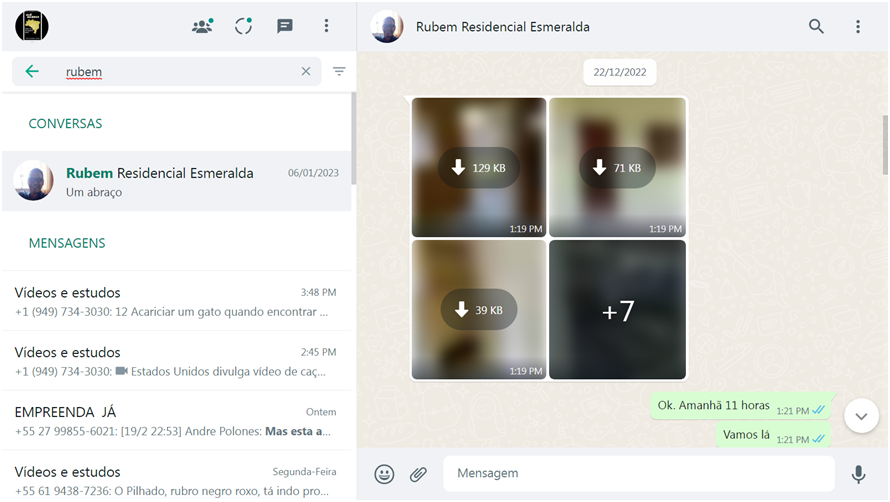Go back from search using green arrow
This screenshot has height=502, width=890.
pyautogui.click(x=32, y=71)
